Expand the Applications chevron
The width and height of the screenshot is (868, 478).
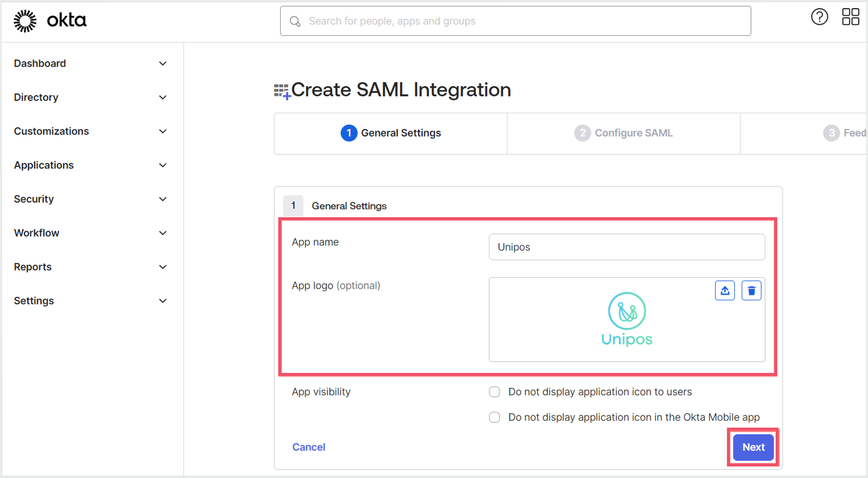(163, 165)
